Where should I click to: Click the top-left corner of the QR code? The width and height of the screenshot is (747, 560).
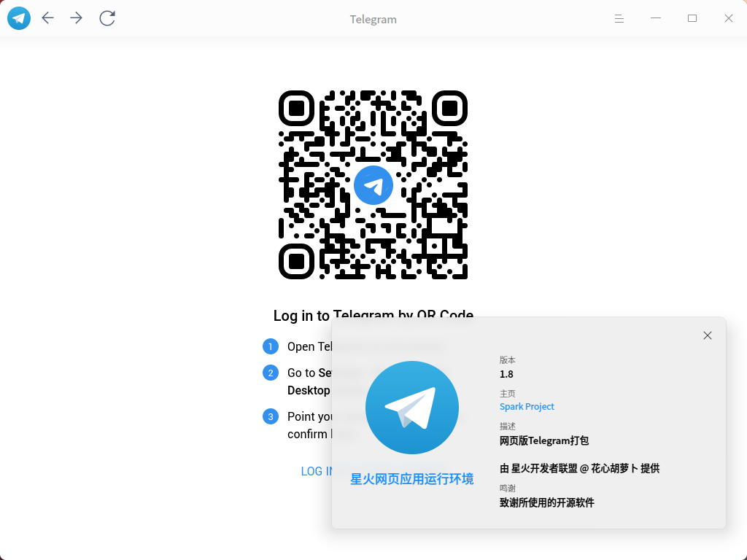point(296,109)
